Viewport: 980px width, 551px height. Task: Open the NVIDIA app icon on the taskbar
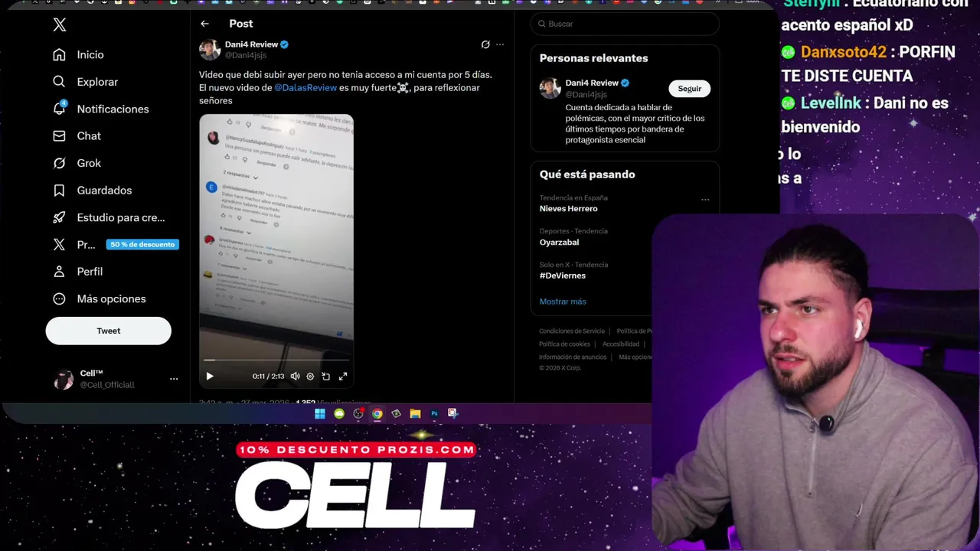[396, 413]
